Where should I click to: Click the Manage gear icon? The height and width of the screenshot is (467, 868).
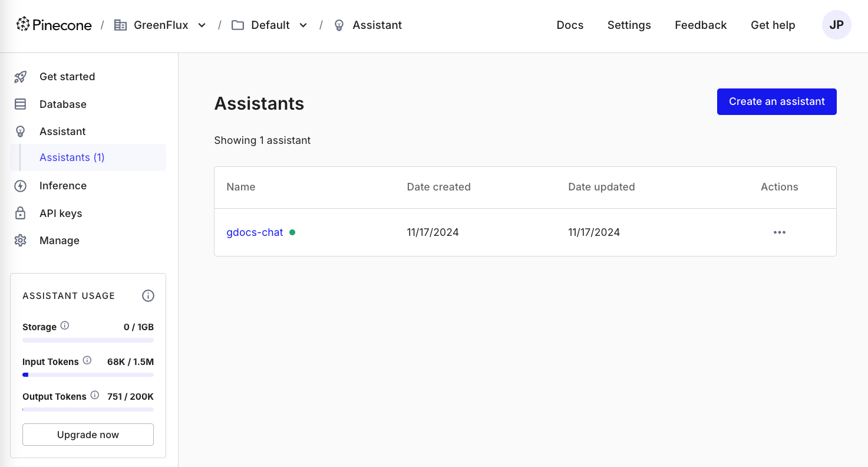click(20, 241)
